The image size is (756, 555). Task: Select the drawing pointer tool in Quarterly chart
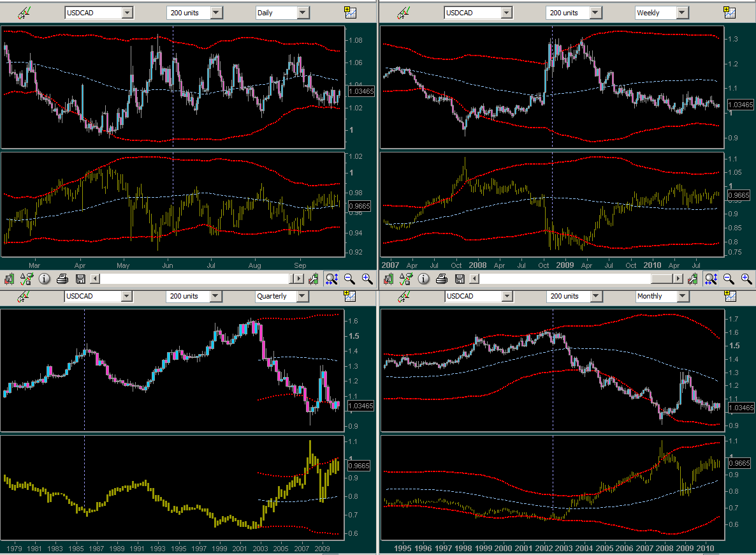point(23,297)
